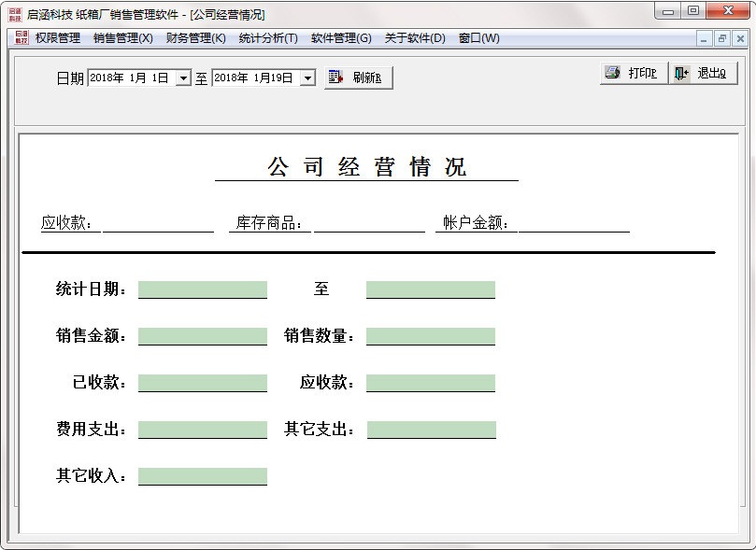Click the underlined 应收款 header label

(x=66, y=222)
